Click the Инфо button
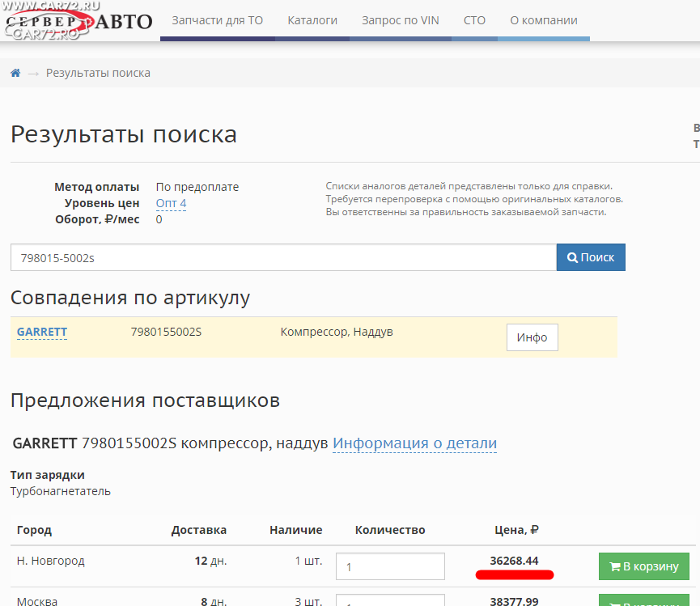This screenshot has height=606, width=700. coord(532,337)
